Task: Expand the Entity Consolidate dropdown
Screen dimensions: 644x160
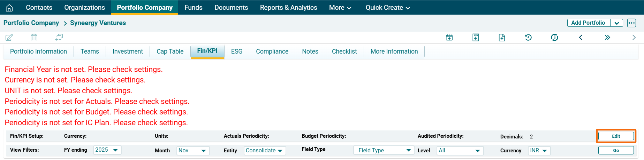Action: click(x=264, y=151)
